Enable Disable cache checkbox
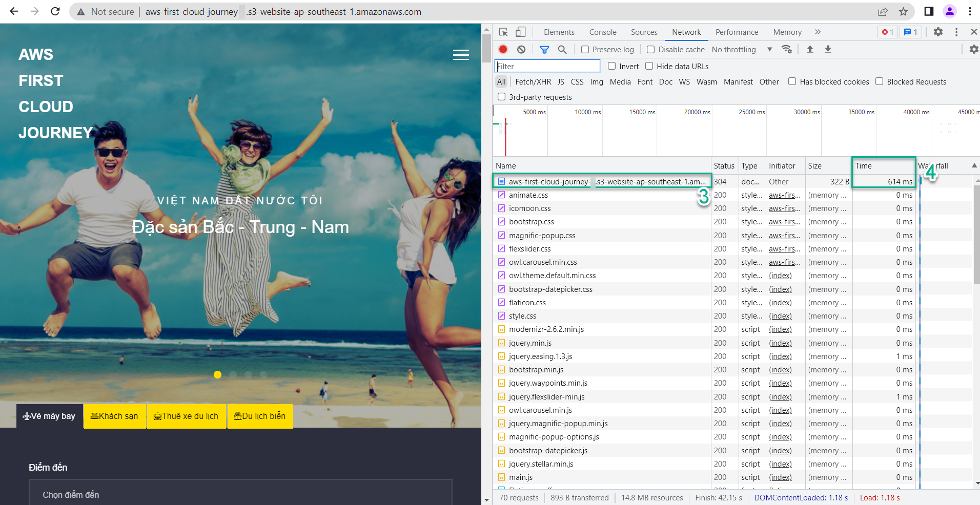This screenshot has height=505, width=980. click(x=650, y=49)
